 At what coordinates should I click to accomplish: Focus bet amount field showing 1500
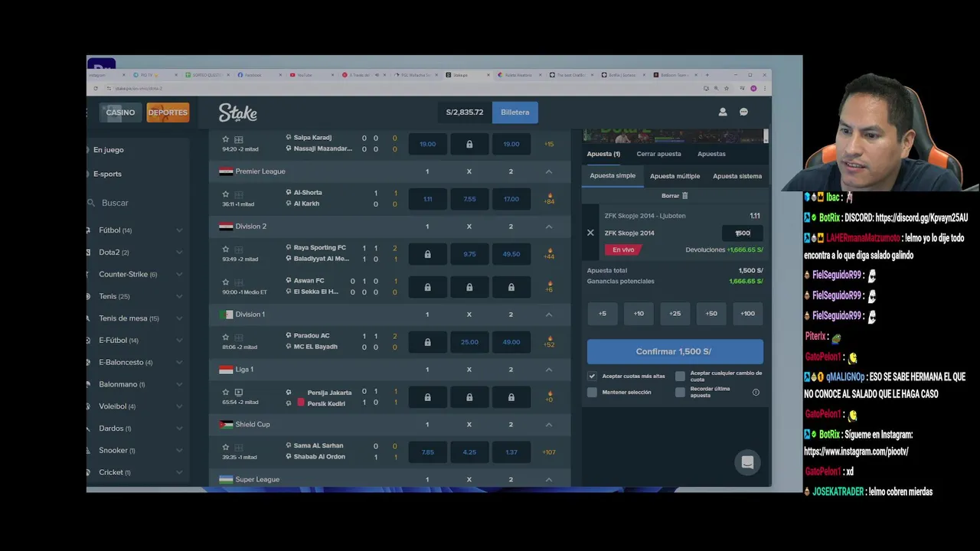[x=743, y=233]
